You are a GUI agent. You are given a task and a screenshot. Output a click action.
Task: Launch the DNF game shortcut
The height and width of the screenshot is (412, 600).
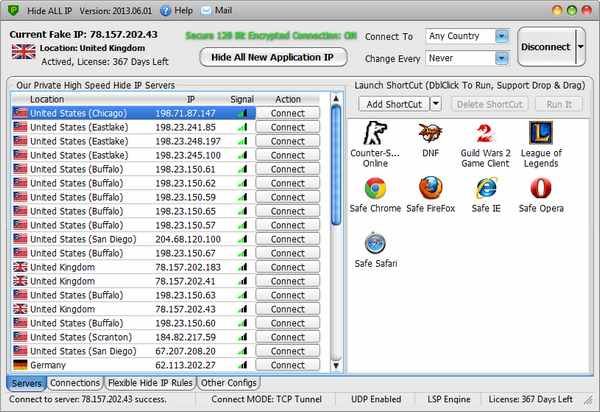click(430, 139)
